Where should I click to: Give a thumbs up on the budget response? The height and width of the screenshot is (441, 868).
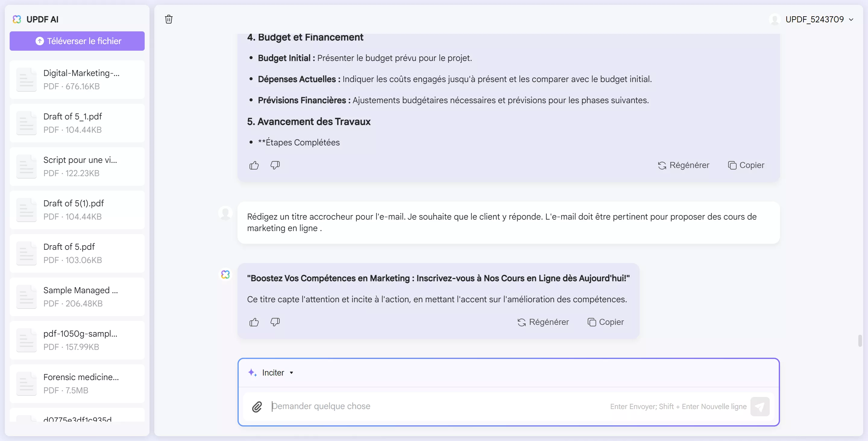[254, 165]
